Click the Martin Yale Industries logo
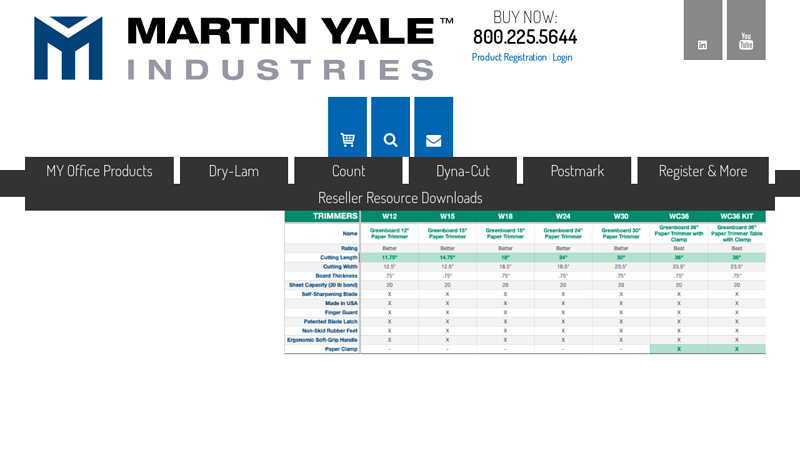The height and width of the screenshot is (450, 800). tap(243, 48)
